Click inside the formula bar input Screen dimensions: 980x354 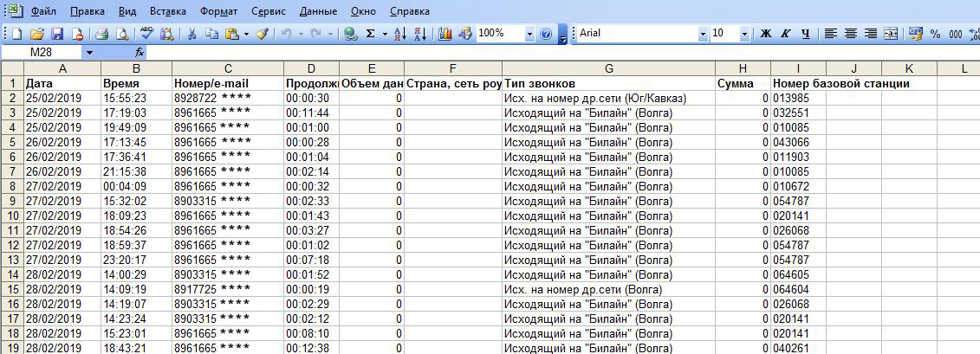coord(562,53)
